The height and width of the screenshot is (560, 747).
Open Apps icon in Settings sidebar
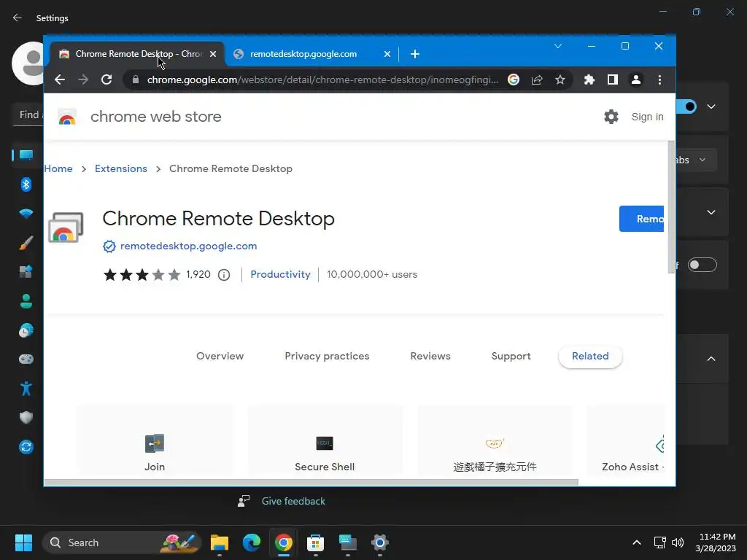pyautogui.click(x=26, y=272)
